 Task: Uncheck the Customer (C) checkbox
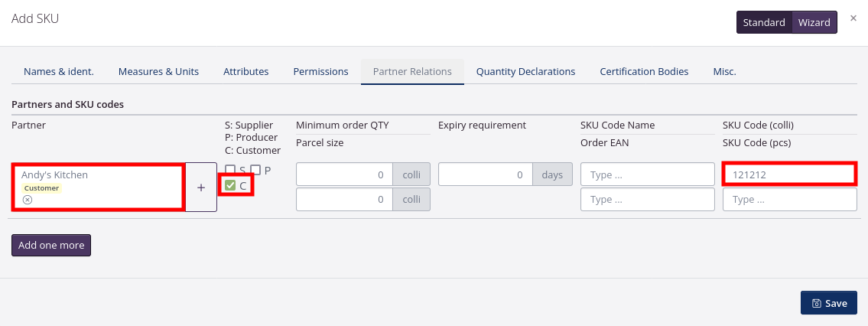230,185
